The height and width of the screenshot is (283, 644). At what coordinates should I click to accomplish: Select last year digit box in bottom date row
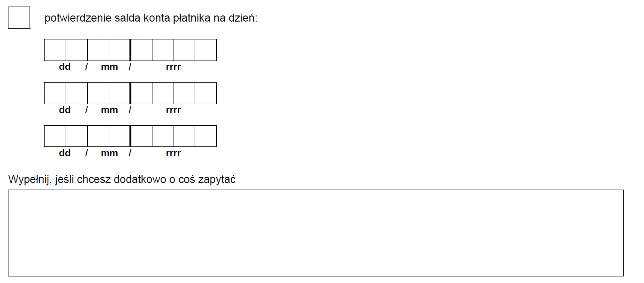tap(206, 136)
